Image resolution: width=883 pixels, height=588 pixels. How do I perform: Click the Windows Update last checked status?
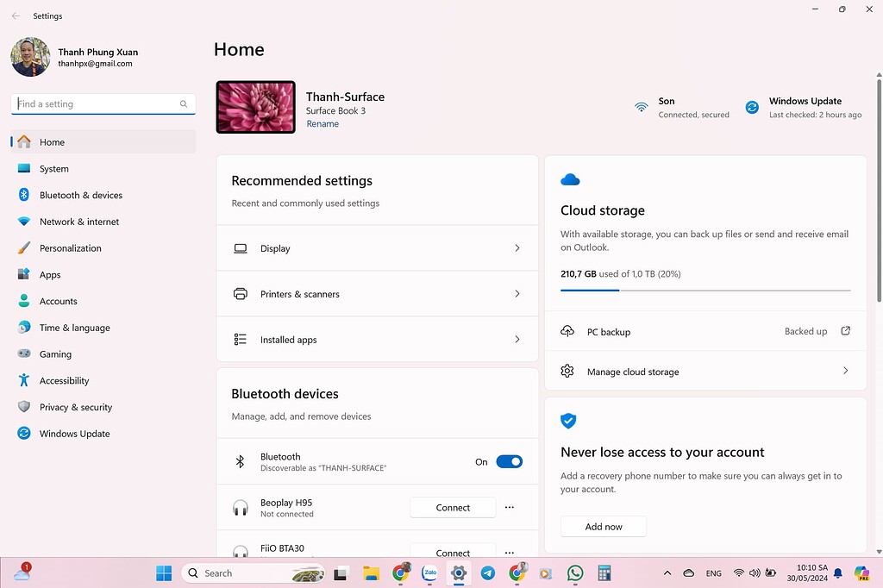pyautogui.click(x=816, y=115)
